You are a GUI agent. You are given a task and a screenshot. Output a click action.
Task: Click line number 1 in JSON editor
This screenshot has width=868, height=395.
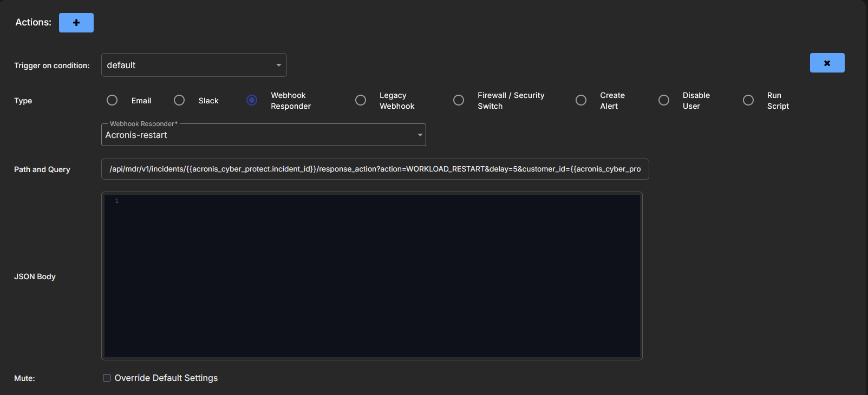pyautogui.click(x=116, y=201)
